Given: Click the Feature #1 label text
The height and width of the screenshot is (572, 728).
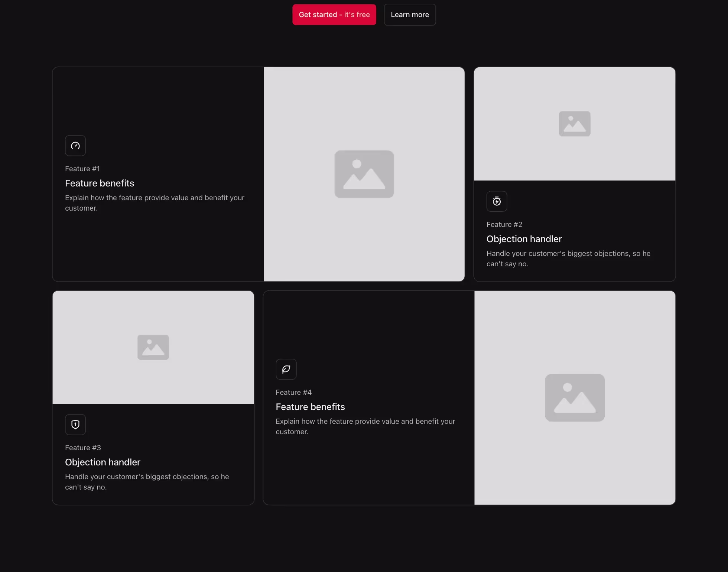Looking at the screenshot, I should (82, 168).
